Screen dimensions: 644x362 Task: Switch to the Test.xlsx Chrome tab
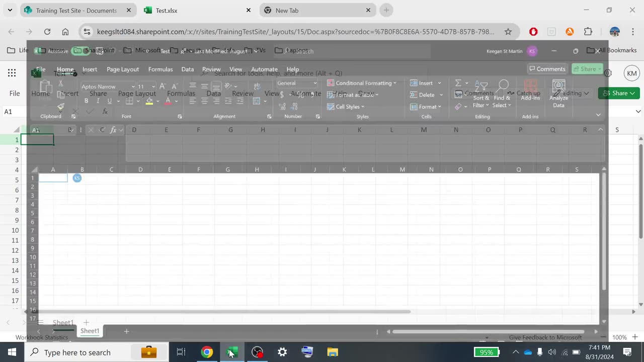[x=197, y=10]
